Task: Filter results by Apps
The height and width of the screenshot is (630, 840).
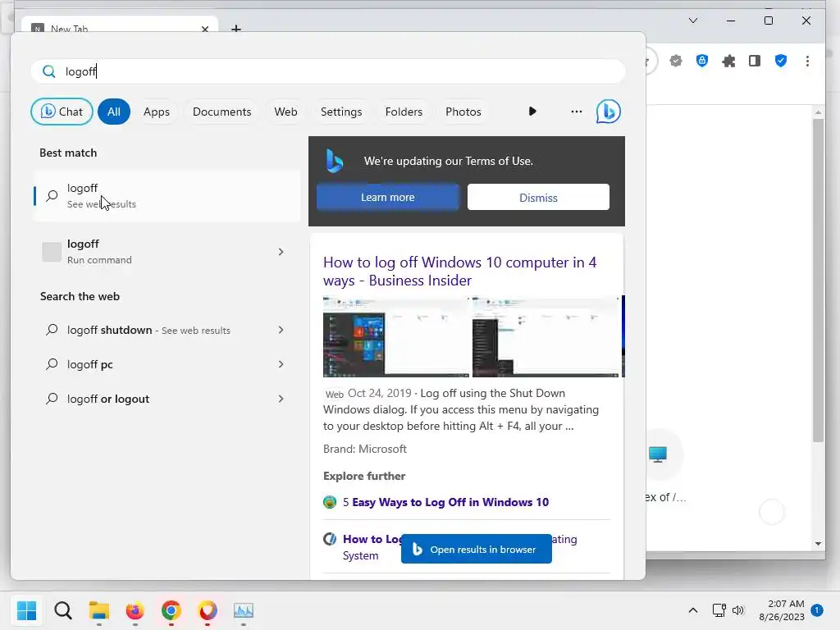Action: click(x=157, y=112)
